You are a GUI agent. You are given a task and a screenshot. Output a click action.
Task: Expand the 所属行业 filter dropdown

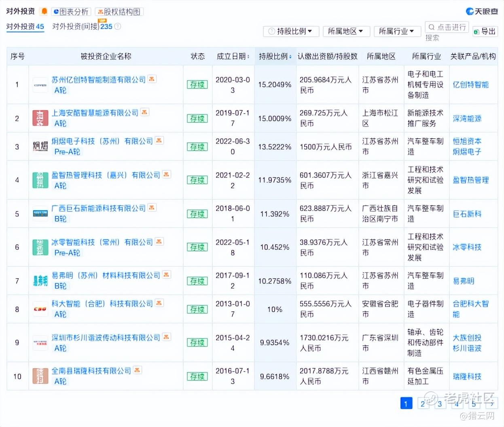coord(397,31)
